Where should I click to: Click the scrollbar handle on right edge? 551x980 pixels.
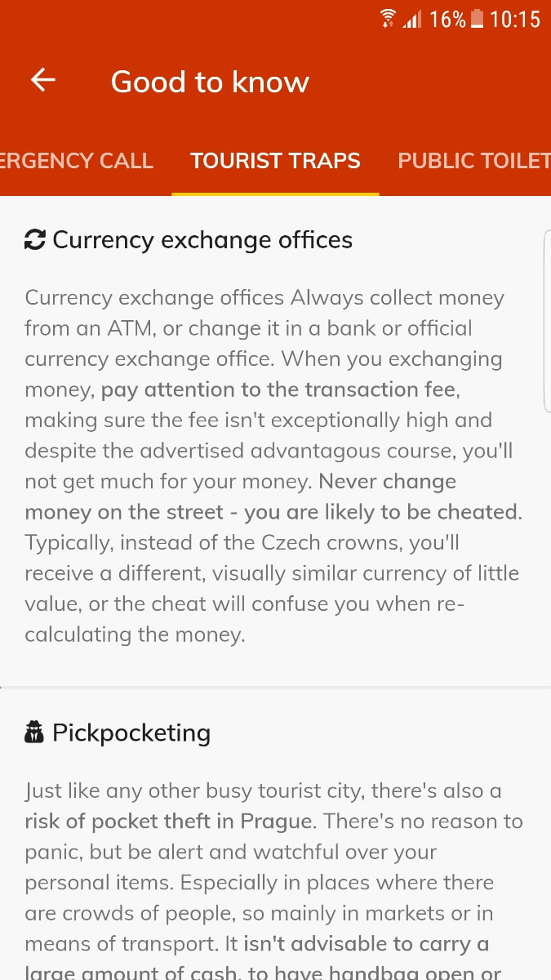(546, 320)
